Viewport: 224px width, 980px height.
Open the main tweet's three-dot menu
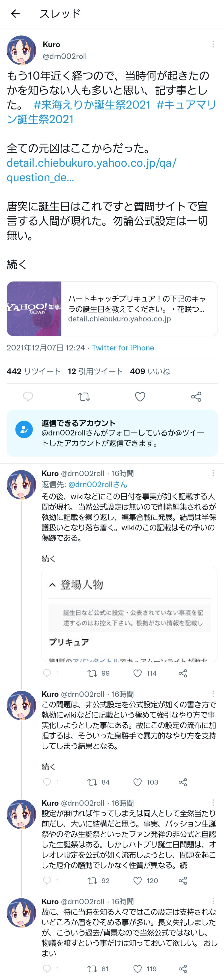[213, 44]
